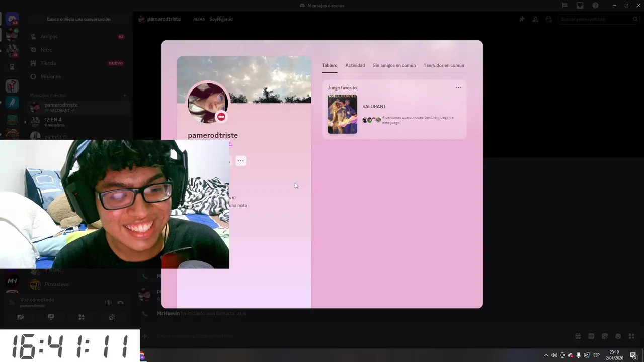Click the SoyNigerod alias text
Screen dimensions: 644x362
(x=221, y=19)
